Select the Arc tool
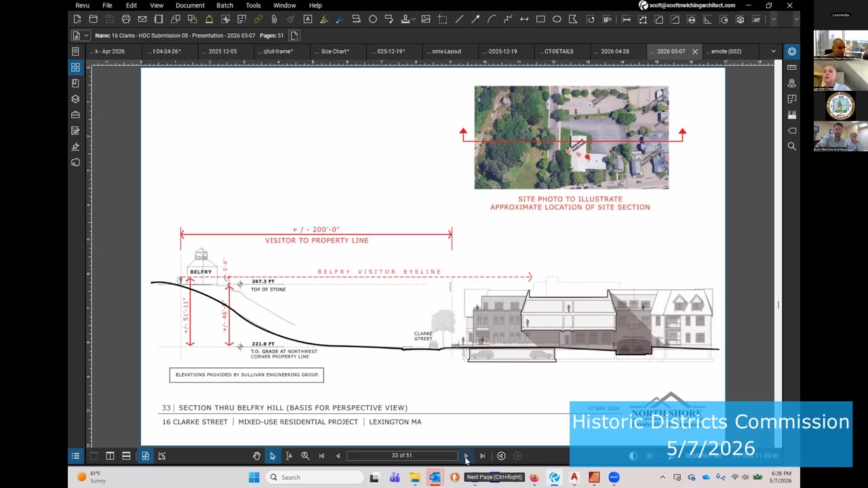868x488 pixels. coord(492,20)
